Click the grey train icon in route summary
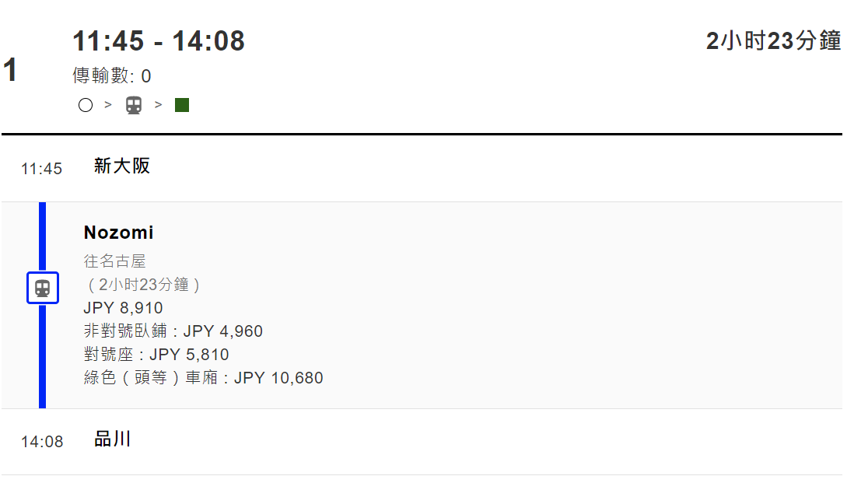This screenshot has height=483, width=868. tap(134, 105)
